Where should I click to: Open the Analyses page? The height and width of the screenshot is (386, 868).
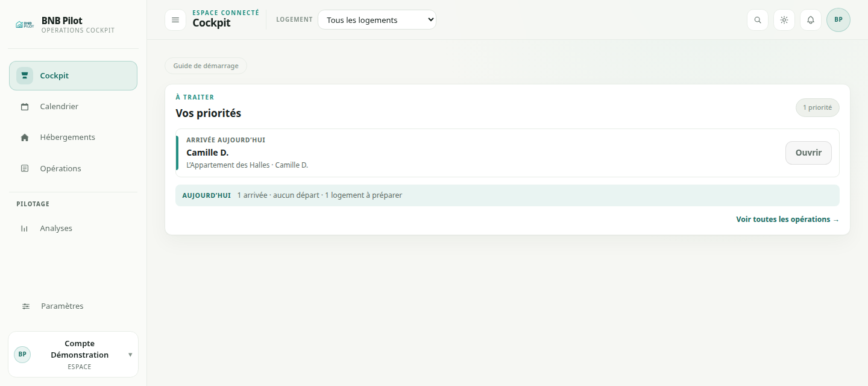[73, 229]
